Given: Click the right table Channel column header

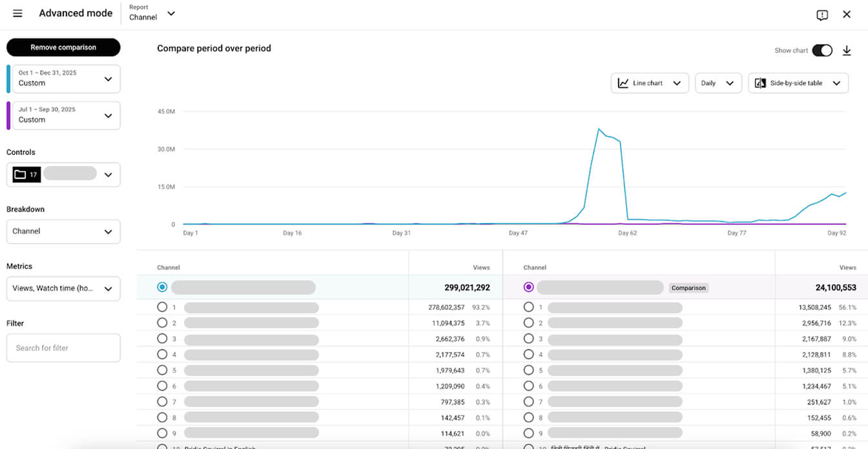Looking at the screenshot, I should click(x=535, y=267).
